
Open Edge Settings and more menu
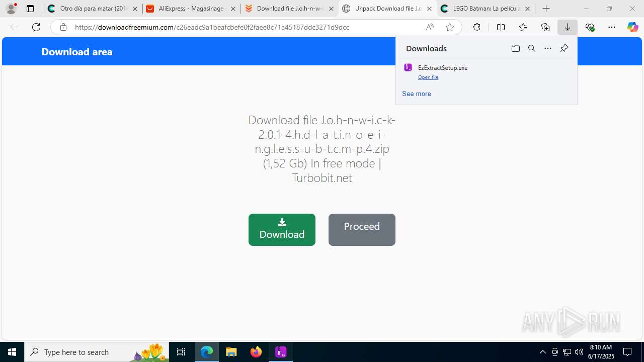pos(612,27)
